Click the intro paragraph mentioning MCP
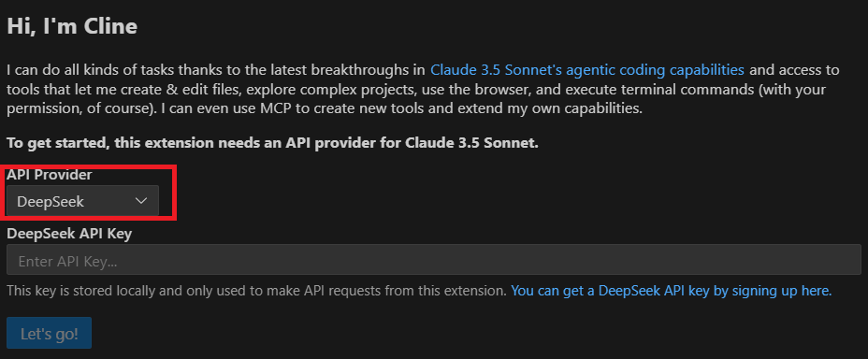Image resolution: width=868 pixels, height=359 pixels. pos(424,89)
